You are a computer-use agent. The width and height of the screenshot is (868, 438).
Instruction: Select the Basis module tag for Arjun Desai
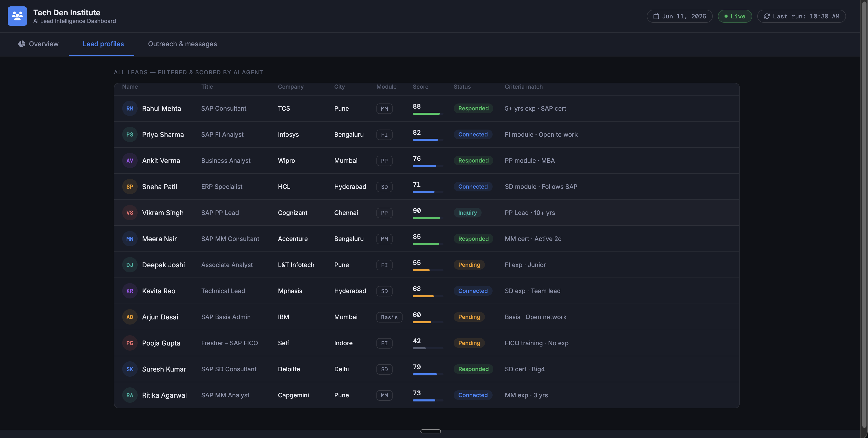389,317
